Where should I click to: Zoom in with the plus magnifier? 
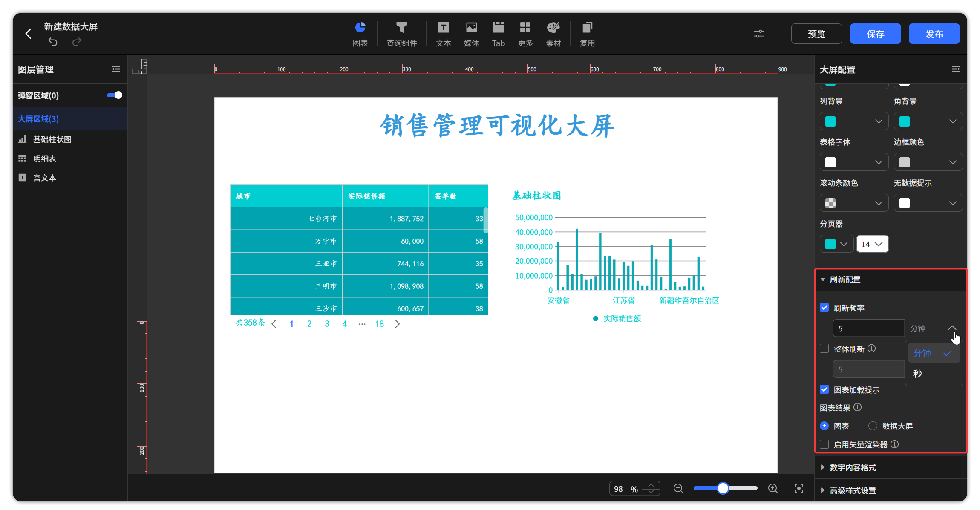773,488
